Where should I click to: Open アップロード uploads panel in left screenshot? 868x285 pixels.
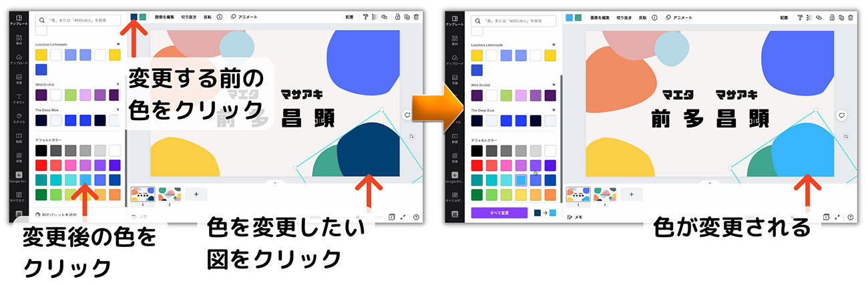tap(17, 60)
